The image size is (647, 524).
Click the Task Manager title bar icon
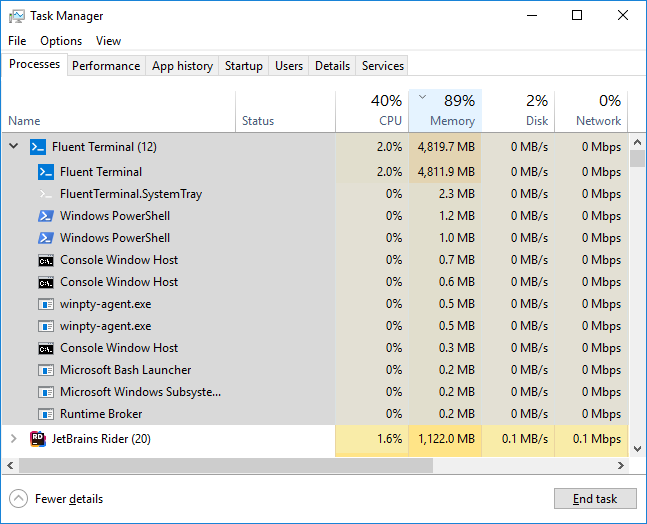click(17, 16)
